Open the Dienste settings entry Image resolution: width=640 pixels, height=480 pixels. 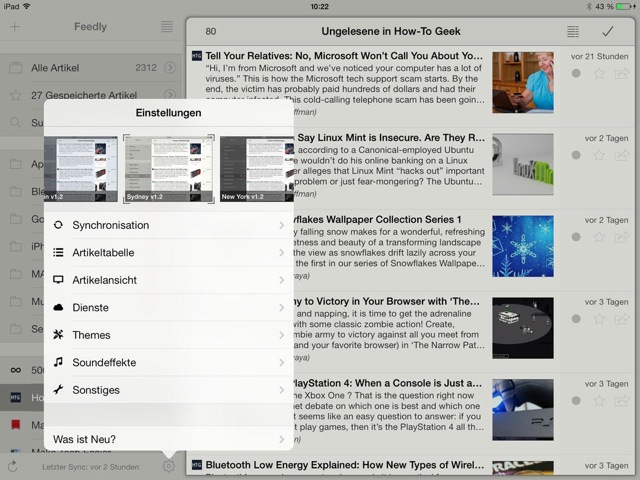point(168,308)
